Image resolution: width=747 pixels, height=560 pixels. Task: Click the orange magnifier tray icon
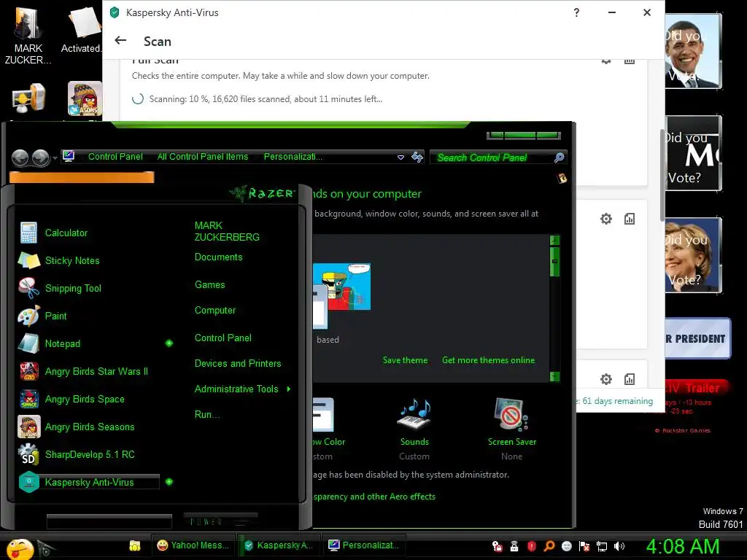(549, 546)
